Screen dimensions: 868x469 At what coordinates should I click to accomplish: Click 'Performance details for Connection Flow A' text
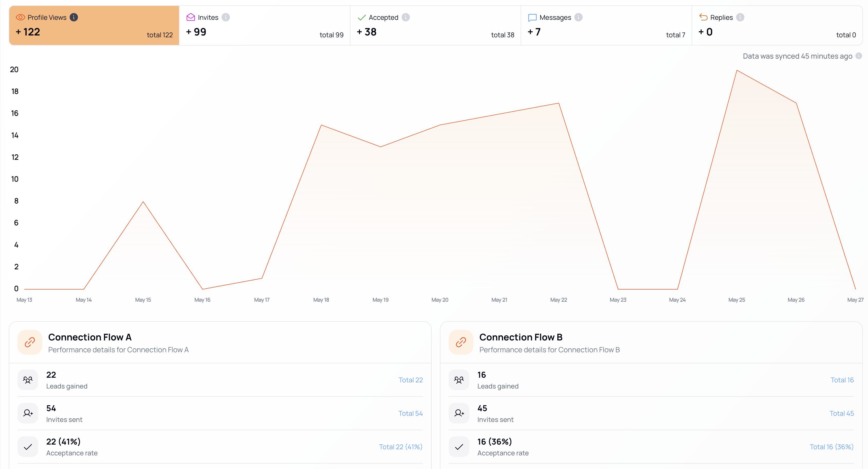pos(118,350)
